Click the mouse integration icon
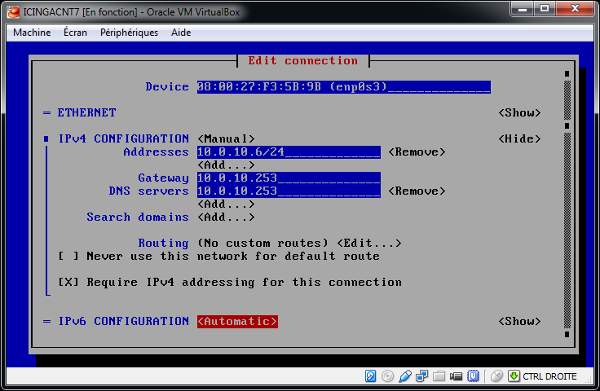The height and width of the screenshot is (391, 600). pos(497,376)
